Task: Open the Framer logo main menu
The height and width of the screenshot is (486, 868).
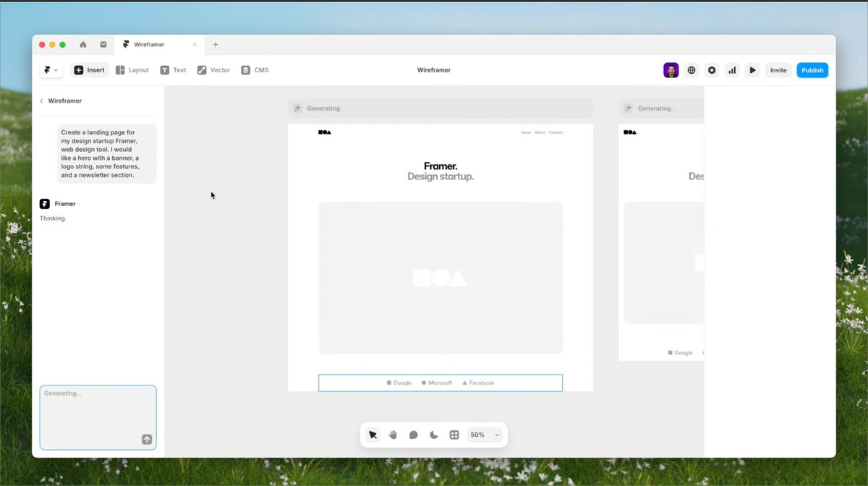Action: point(51,70)
